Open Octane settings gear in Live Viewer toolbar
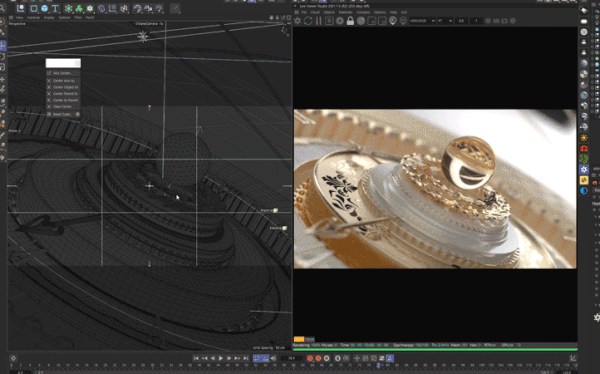The image size is (600, 374). click(x=339, y=21)
